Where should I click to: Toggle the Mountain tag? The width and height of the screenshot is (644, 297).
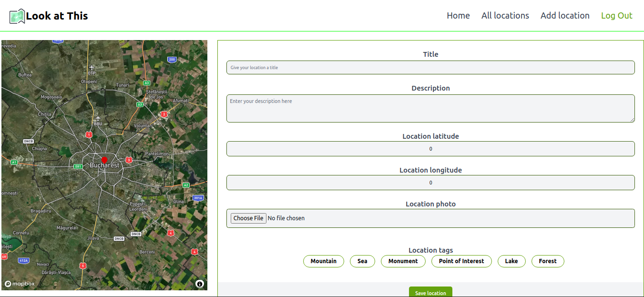[x=324, y=261]
